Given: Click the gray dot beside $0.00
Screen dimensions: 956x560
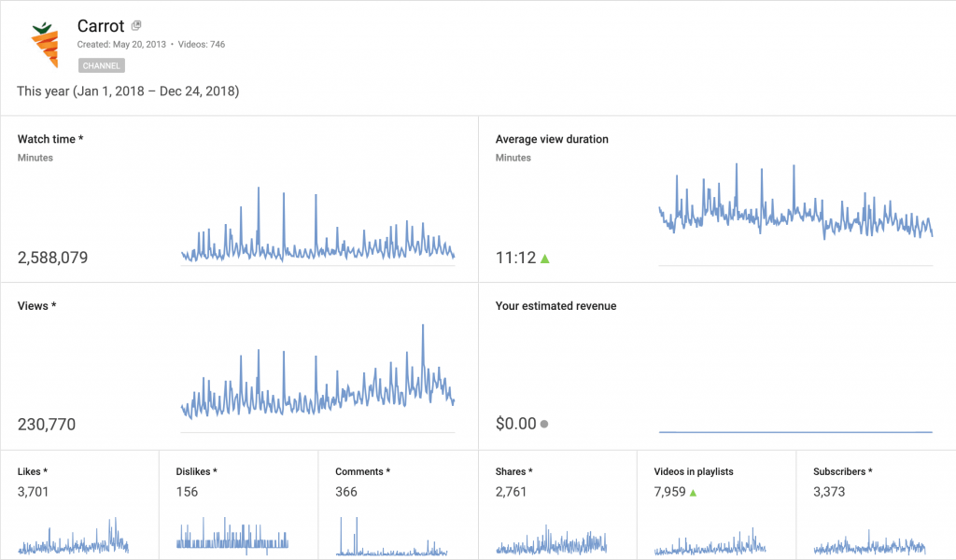Looking at the screenshot, I should coord(544,424).
